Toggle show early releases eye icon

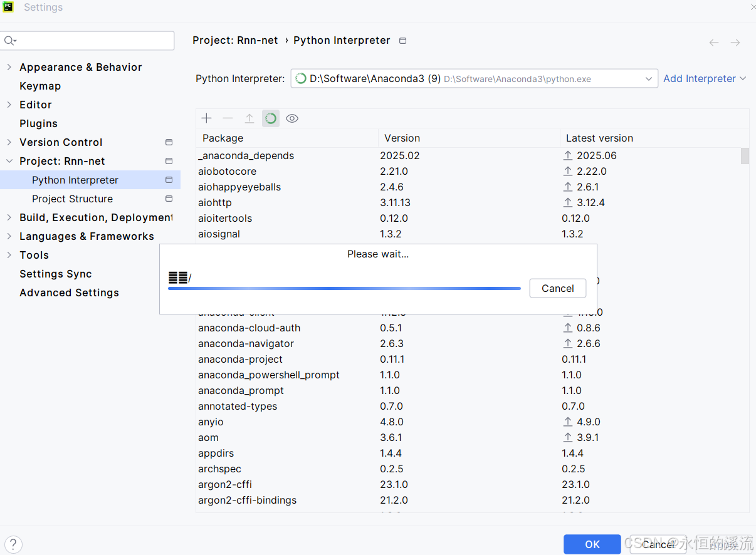tap(292, 118)
